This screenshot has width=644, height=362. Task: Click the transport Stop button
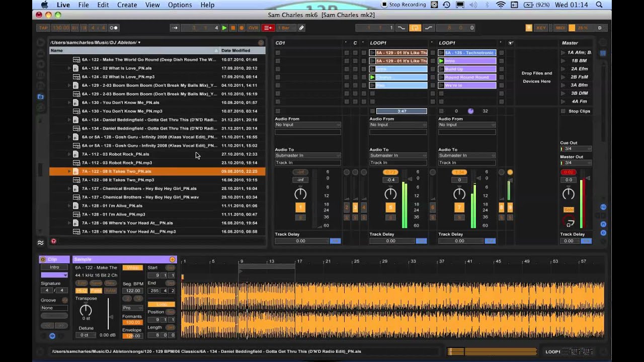pos(233,28)
